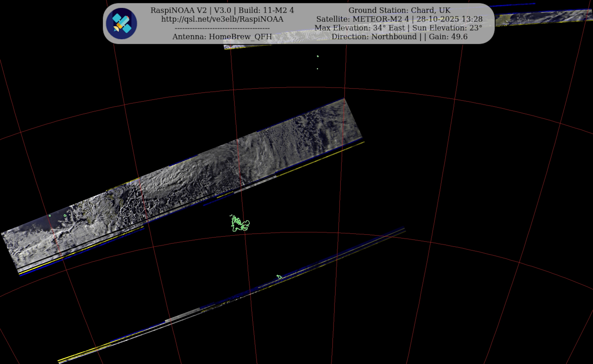
Task: Click the upper green dot below banner
Action: [x=318, y=56]
